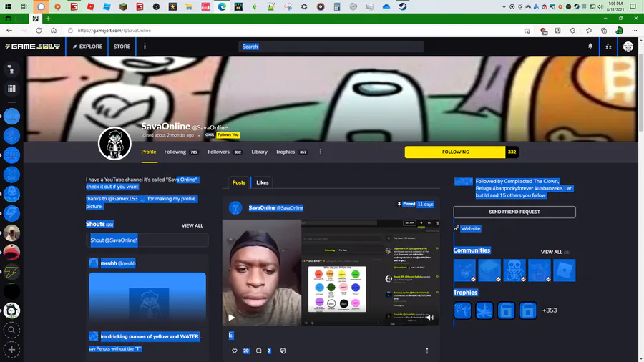
Task: Open browser settings and more menu
Action: click(635, 30)
